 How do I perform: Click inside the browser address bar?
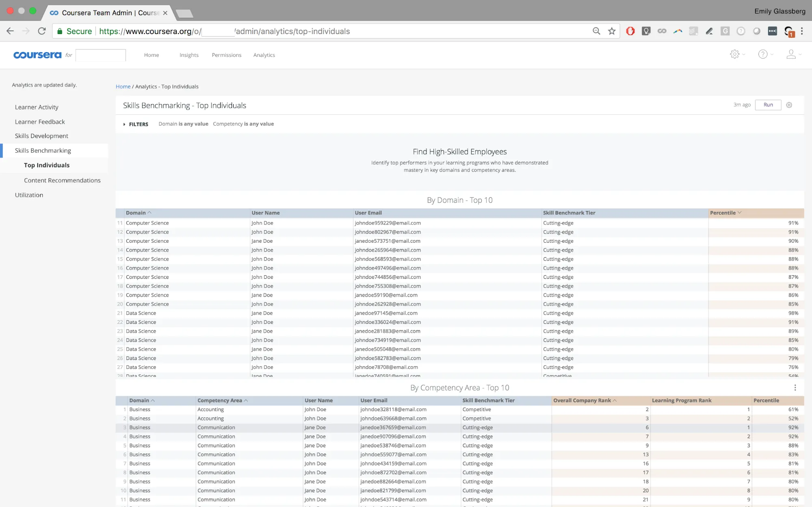point(325,31)
